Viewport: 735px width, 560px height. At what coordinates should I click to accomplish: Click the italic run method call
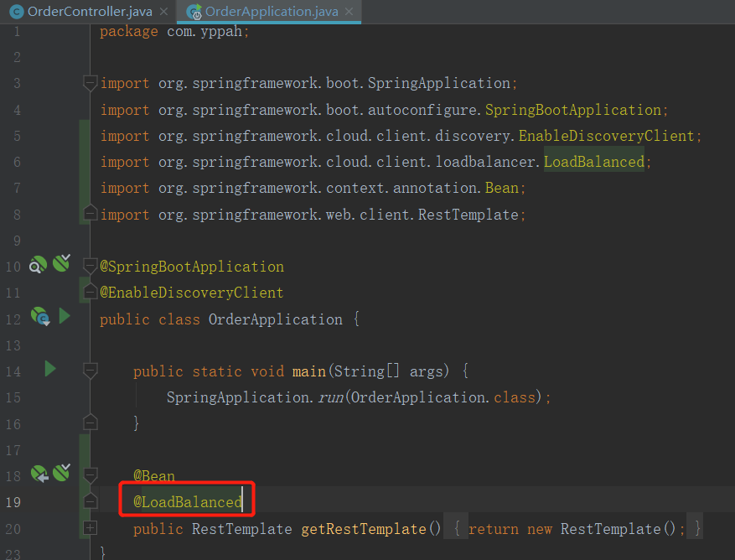click(331, 397)
